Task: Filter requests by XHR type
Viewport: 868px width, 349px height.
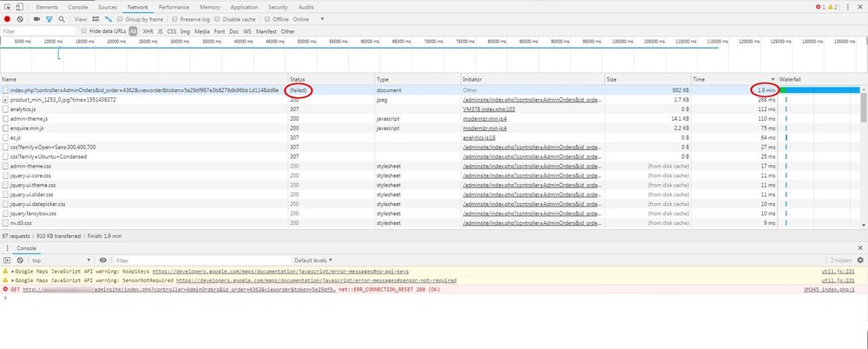Action: [148, 31]
